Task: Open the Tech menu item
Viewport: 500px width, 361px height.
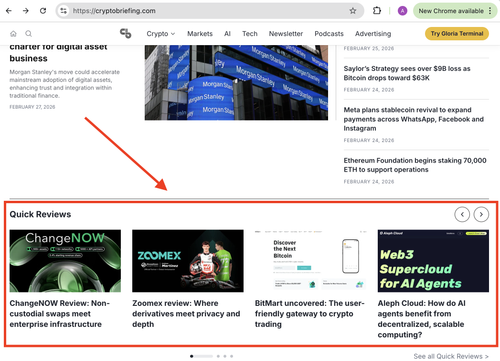Action: (x=250, y=34)
